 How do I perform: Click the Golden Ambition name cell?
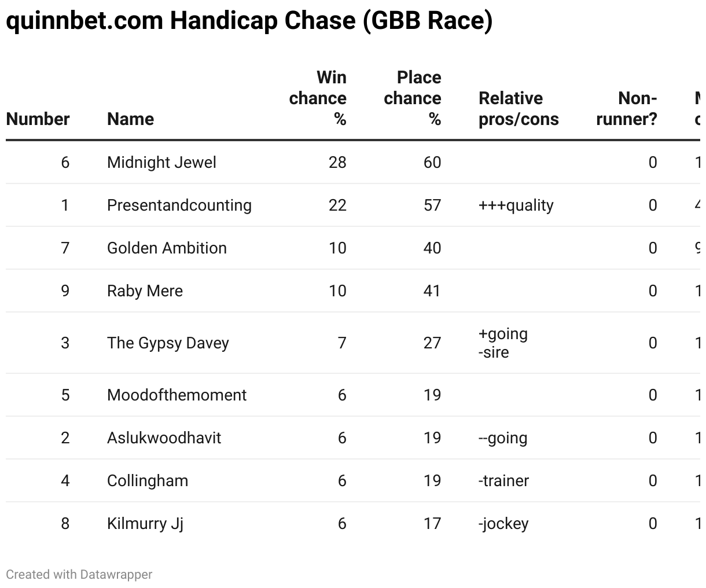[x=167, y=248]
